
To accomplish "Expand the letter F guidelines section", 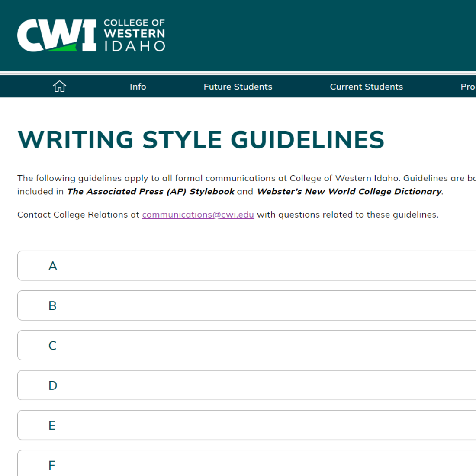I will tap(52, 465).
